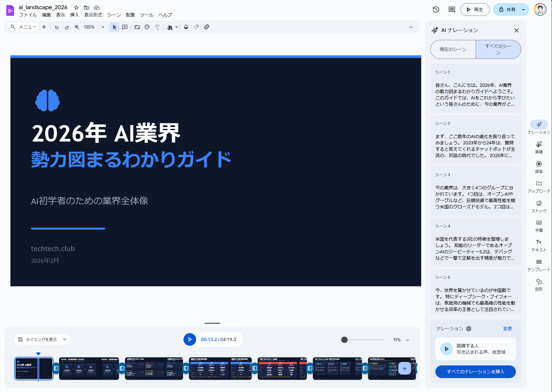The height and width of the screenshot is (392, 552).
Task: Click the comment icon in the toolbar
Action: [x=451, y=9]
